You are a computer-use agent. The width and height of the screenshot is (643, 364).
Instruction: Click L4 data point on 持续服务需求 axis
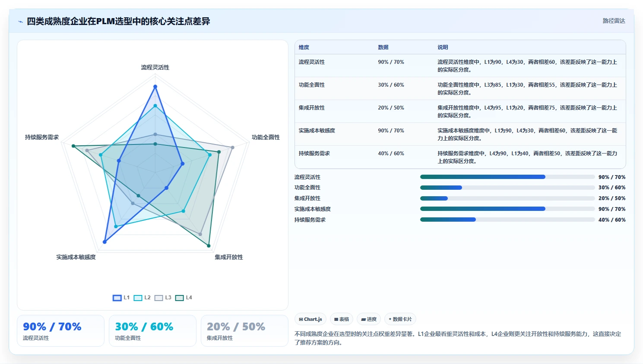(x=73, y=146)
